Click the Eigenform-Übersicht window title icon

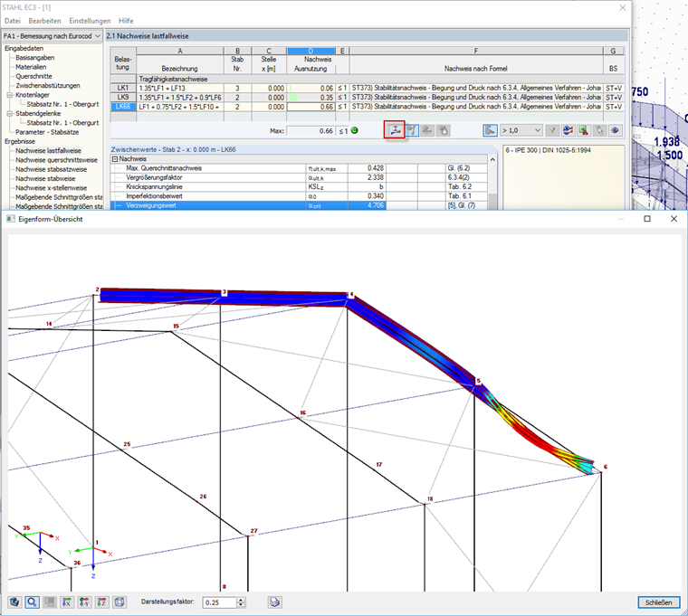click(11, 219)
